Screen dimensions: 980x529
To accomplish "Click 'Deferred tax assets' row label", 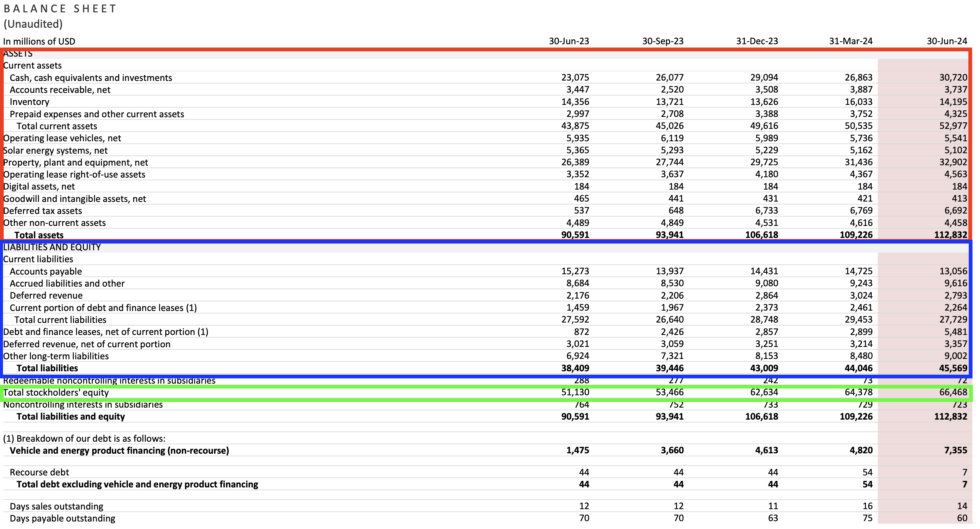I will coord(43,211).
